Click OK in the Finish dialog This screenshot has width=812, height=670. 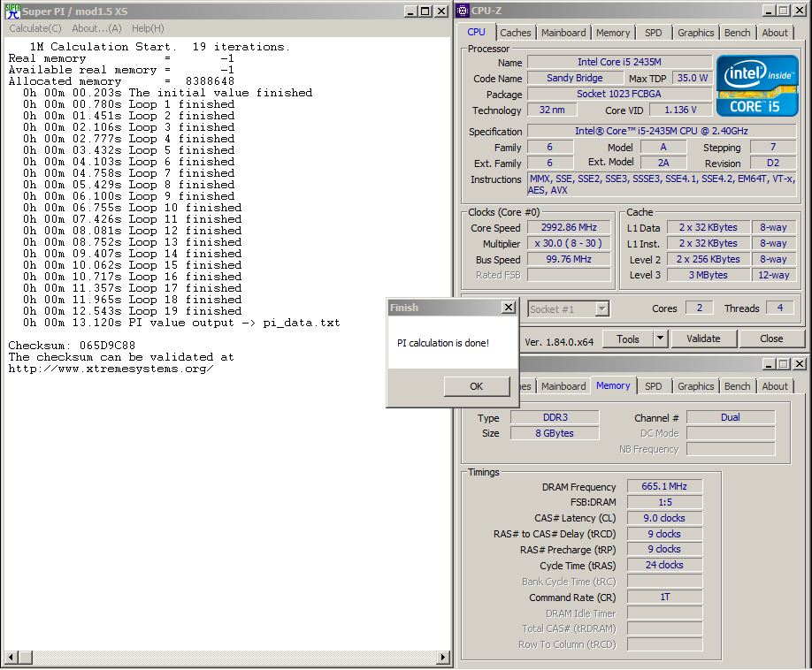click(x=477, y=386)
